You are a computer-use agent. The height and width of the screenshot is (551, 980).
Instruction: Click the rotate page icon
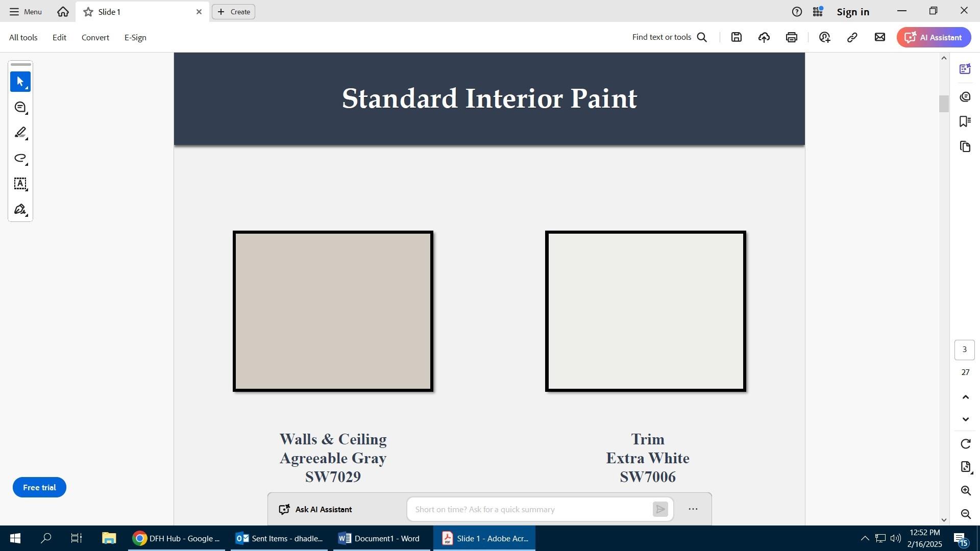(x=965, y=444)
